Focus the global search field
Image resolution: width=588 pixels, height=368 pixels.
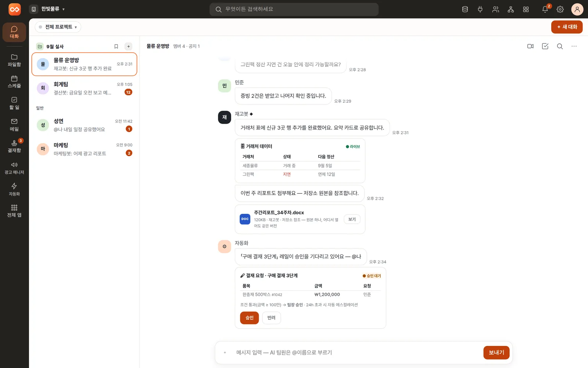coord(294,9)
